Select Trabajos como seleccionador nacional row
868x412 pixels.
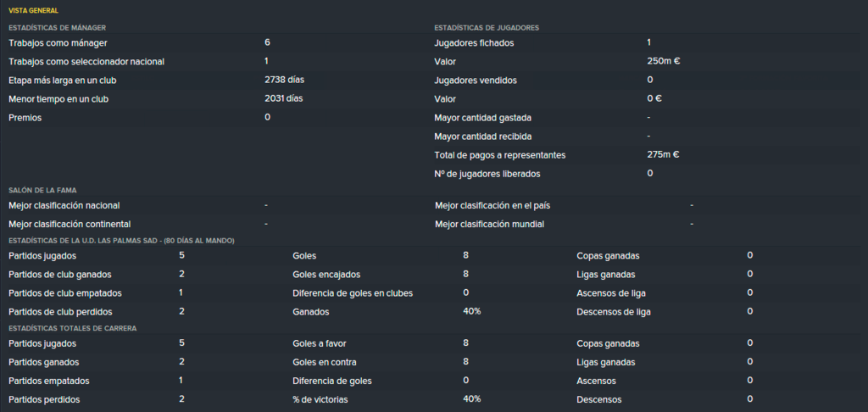[x=217, y=62]
